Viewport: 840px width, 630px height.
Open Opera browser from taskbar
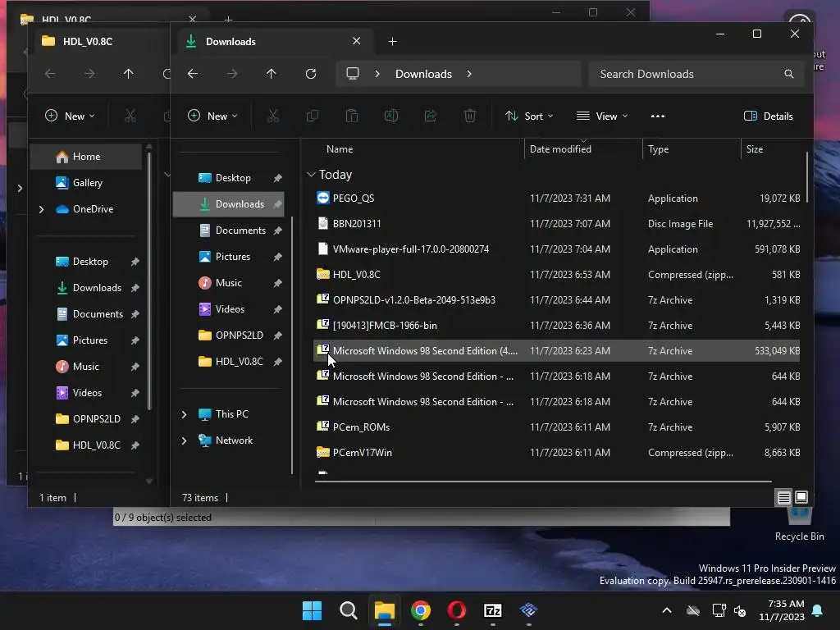[456, 610]
